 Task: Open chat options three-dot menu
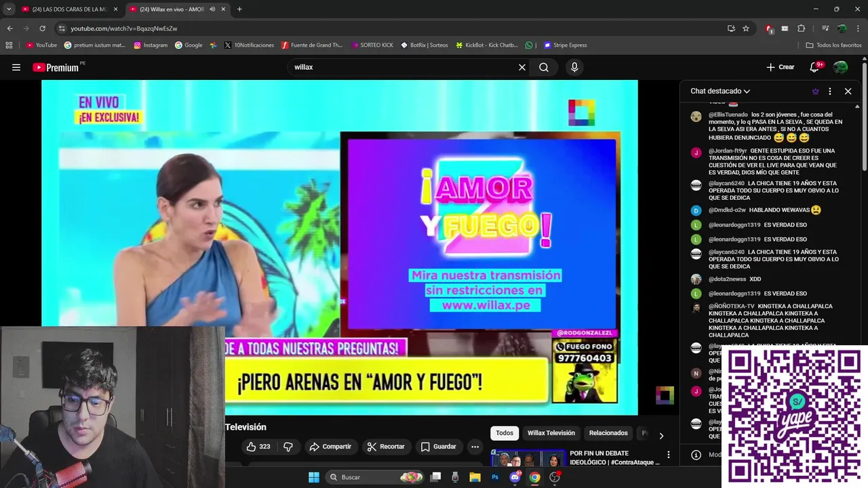pos(830,91)
